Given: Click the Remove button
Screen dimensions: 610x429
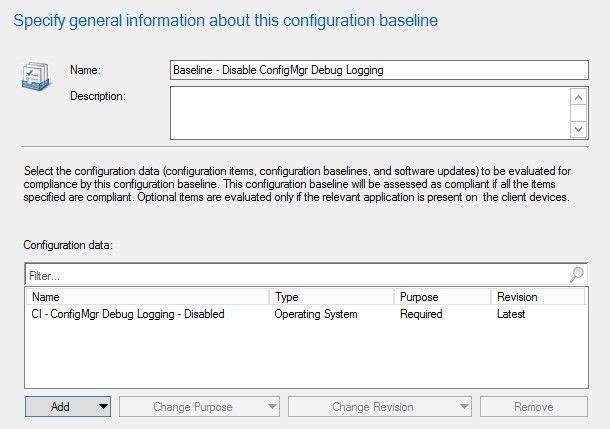Looking at the screenshot, I should (534, 406).
